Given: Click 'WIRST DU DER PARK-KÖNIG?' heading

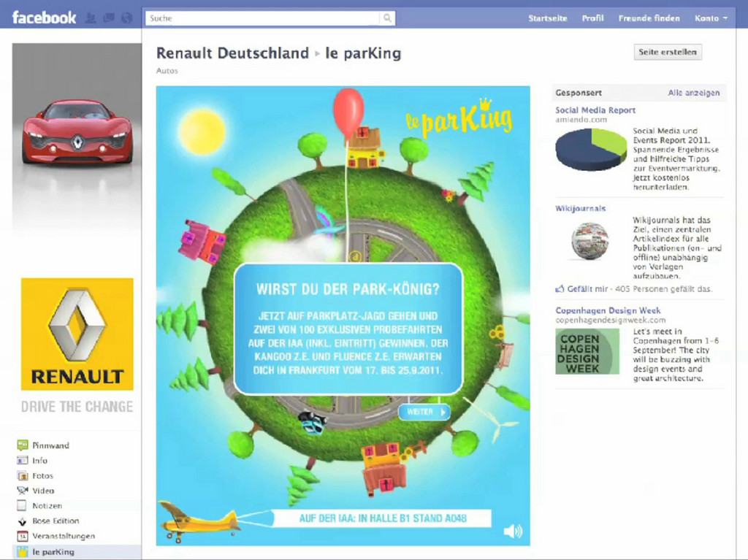Looking at the screenshot, I should point(348,289).
